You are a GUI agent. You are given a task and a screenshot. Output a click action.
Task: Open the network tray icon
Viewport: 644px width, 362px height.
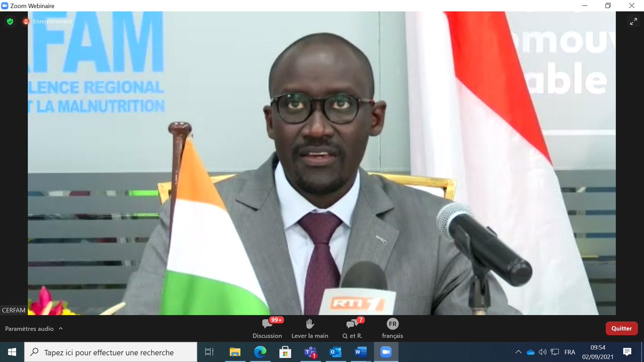pyautogui.click(x=555, y=352)
